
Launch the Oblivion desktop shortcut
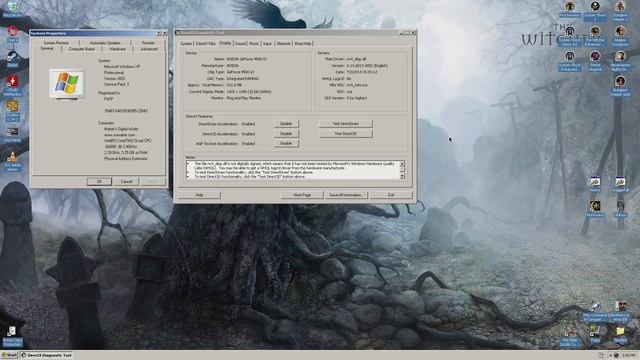pos(620,209)
